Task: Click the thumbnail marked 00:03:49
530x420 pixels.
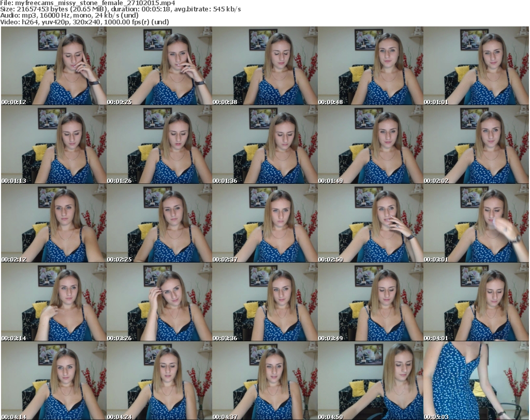Action: click(371, 302)
